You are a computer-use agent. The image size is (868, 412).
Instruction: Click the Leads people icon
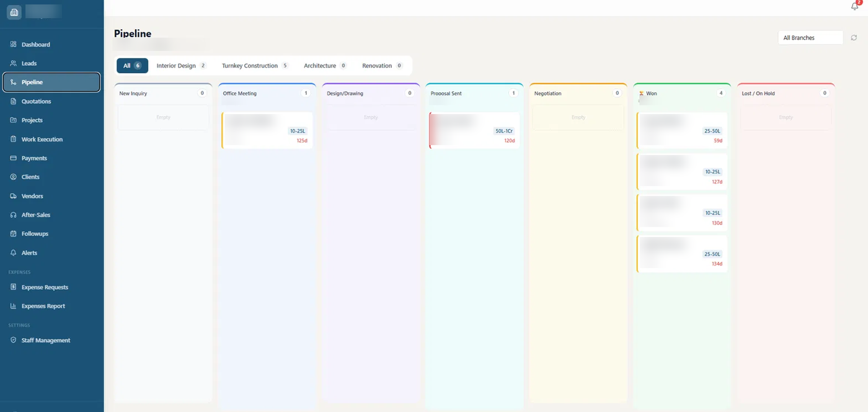pyautogui.click(x=14, y=63)
